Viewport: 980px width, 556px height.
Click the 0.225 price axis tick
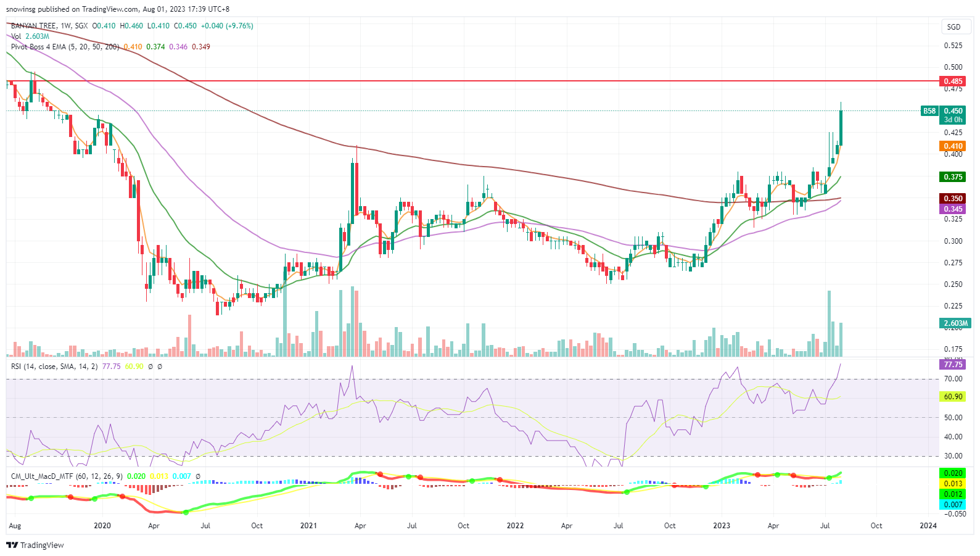coord(953,306)
